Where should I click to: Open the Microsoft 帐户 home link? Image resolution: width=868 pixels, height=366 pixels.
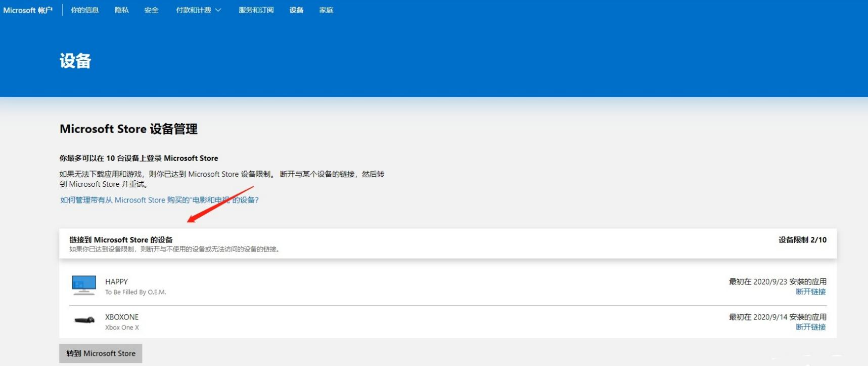pyautogui.click(x=28, y=10)
